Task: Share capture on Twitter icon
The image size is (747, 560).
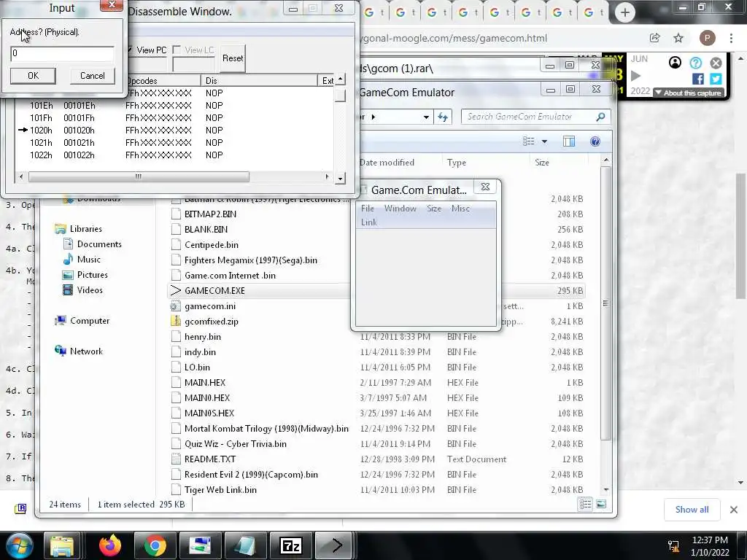Action: [716, 79]
